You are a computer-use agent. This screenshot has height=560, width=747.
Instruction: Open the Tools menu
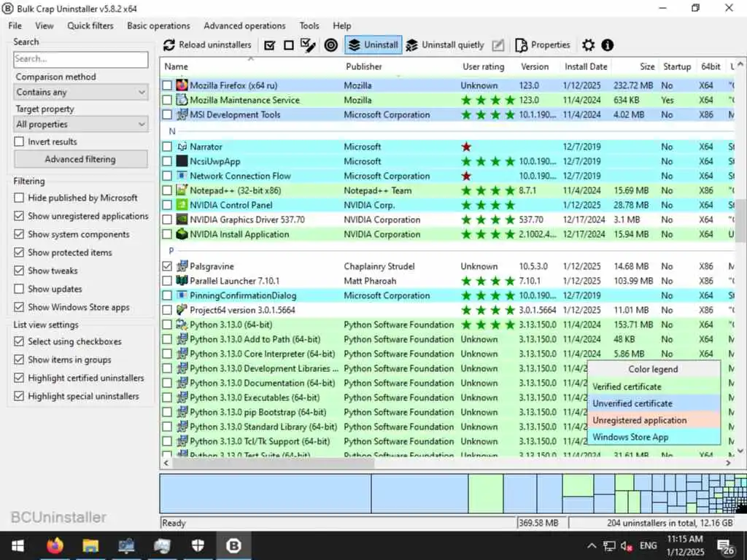(309, 26)
